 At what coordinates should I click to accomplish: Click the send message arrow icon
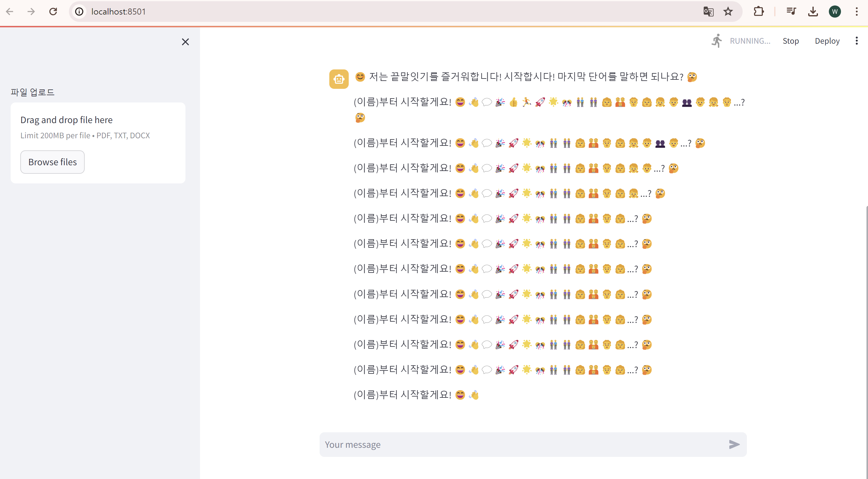[734, 444]
